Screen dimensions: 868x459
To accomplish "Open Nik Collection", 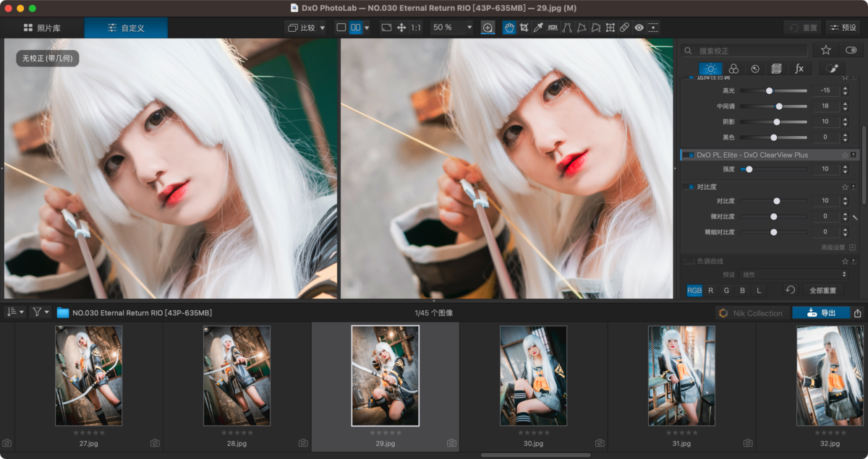I will tap(751, 313).
